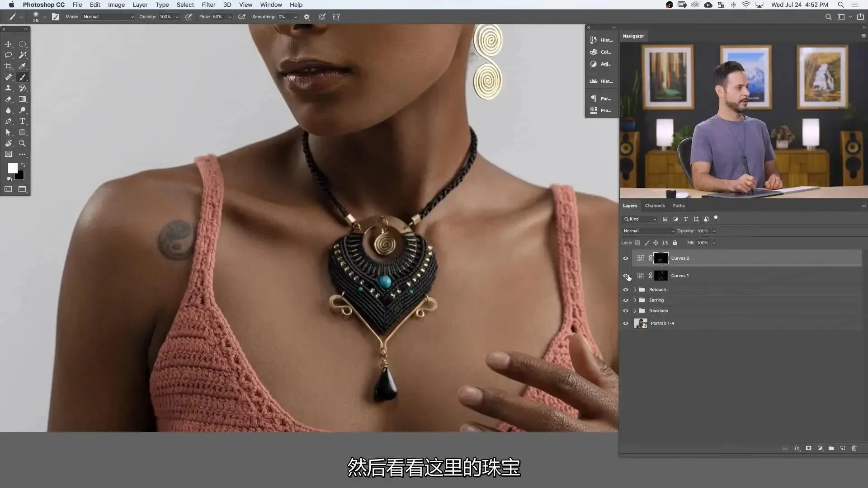Create a new group folder icon

click(831, 448)
